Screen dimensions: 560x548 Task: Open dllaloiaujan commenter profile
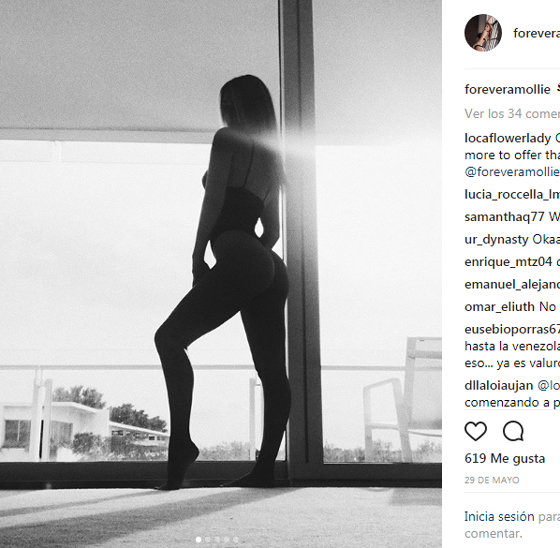[499, 385]
